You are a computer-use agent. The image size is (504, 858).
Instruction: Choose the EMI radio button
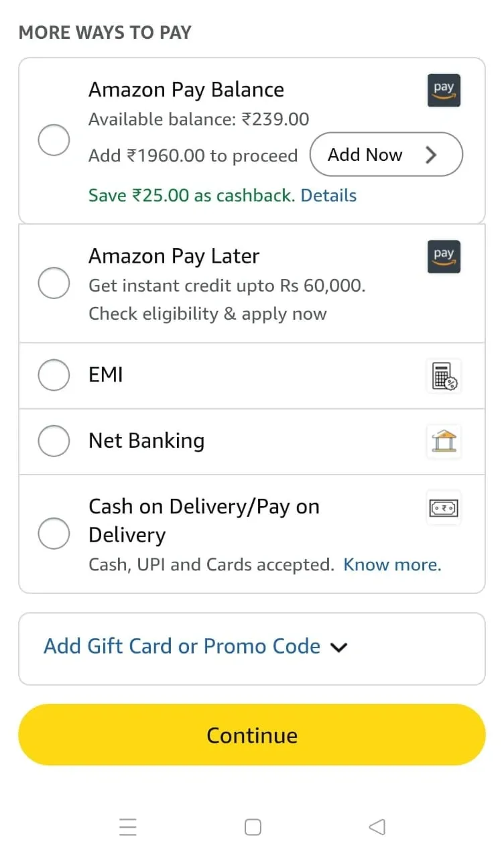[x=54, y=375]
